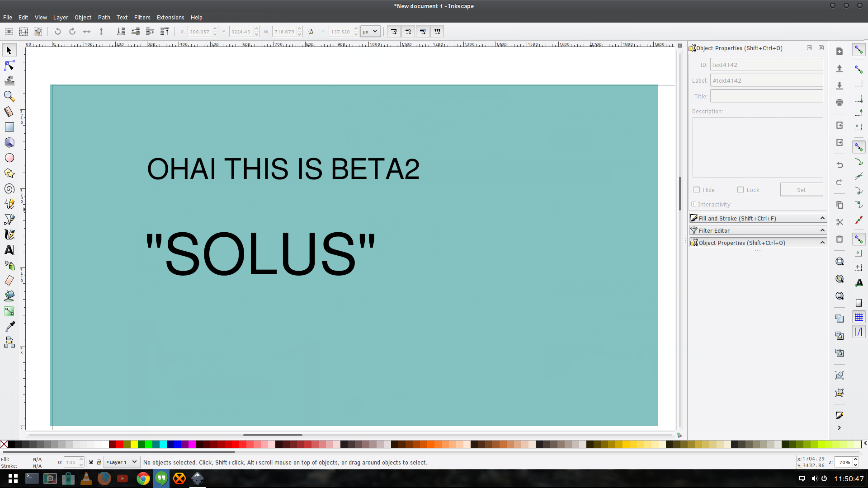
Task: Select the Star polygon tool
Action: (9, 173)
